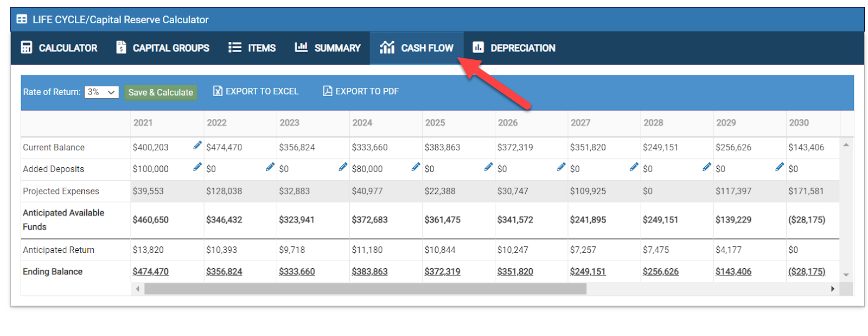This screenshot has height=336, width=868.
Task: Switch to the Calculator tab
Action: click(x=59, y=48)
